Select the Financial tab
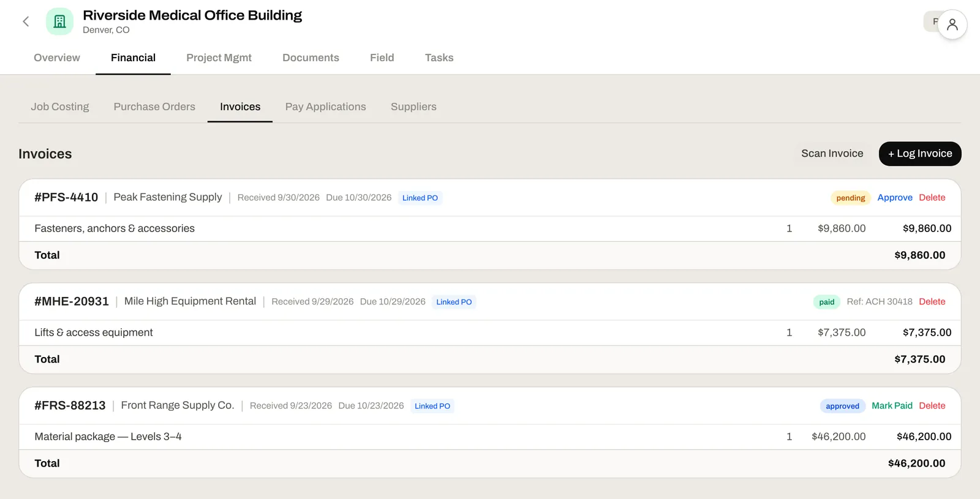 click(133, 58)
